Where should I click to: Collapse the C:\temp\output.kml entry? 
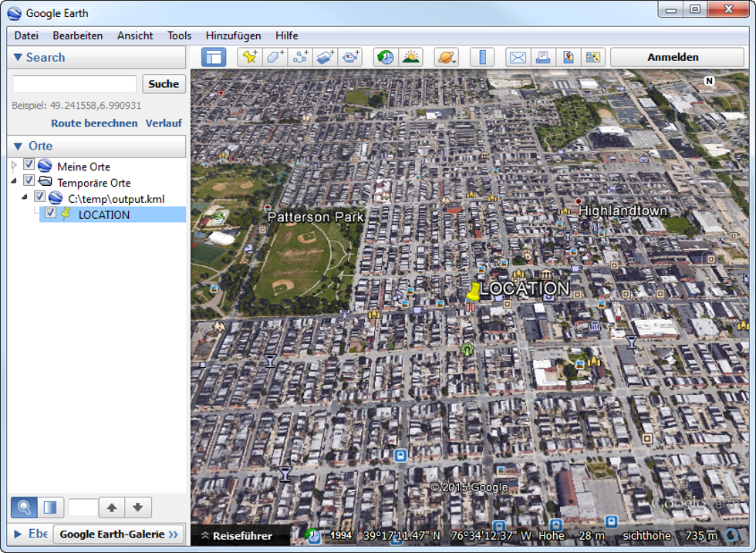tap(25, 197)
